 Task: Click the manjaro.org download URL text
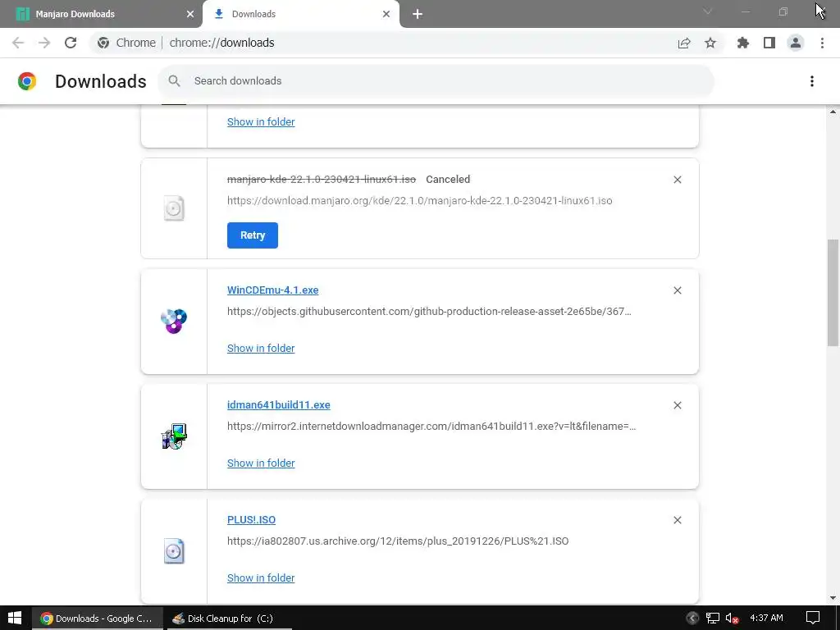coord(419,201)
